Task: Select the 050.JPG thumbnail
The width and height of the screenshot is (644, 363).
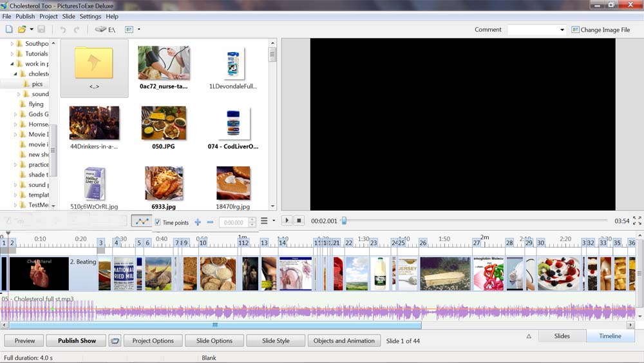Action: pyautogui.click(x=164, y=123)
